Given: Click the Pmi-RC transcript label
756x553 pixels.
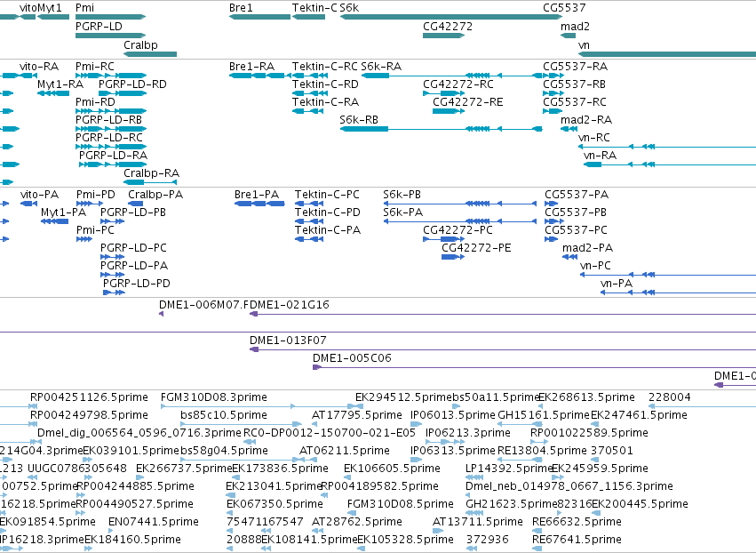Looking at the screenshot, I should 95,66.
